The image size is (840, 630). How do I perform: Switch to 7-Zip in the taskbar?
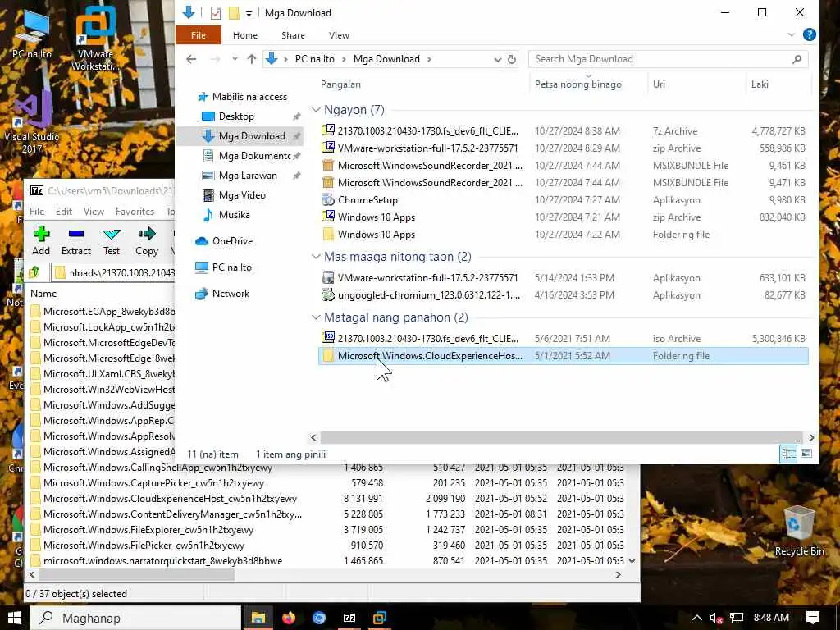point(349,618)
